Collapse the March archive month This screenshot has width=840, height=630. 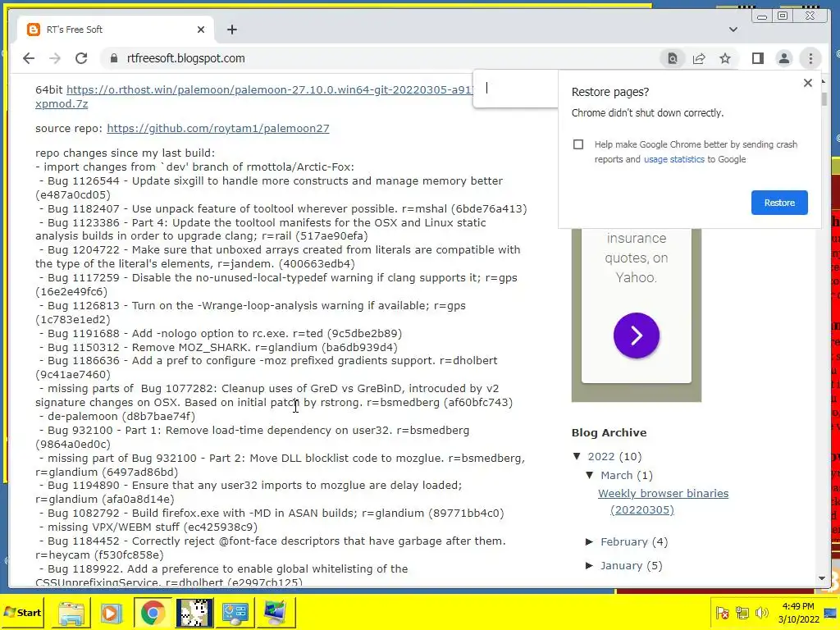(590, 475)
